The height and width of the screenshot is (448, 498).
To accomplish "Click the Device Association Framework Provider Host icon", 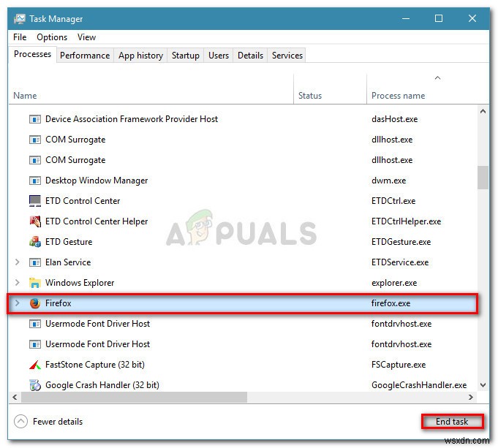I will 35,119.
